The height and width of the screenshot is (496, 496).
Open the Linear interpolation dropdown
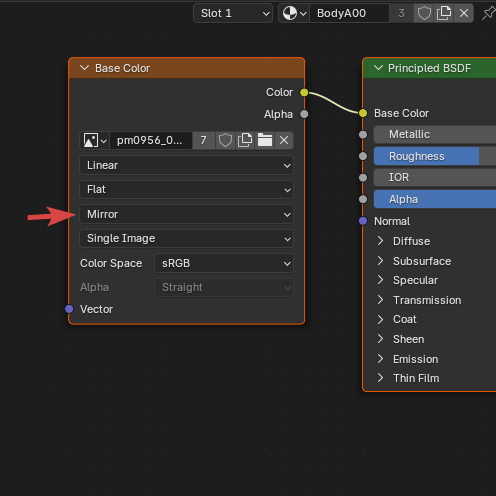[x=186, y=165]
